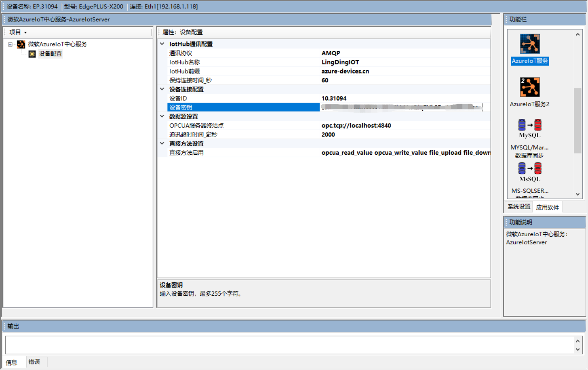Viewport: 588px width, 370px height.
Task: Click the IotHub前缀 value azure-devices.cn
Action: [x=345, y=71]
